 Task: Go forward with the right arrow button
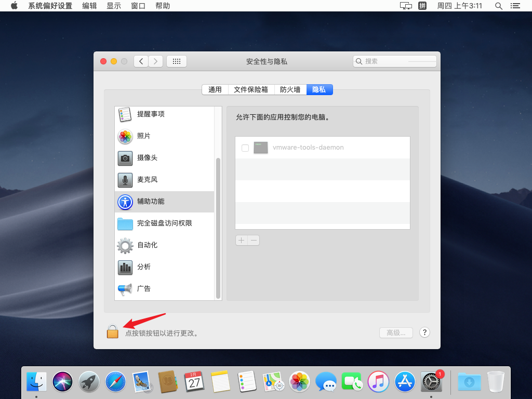155,61
